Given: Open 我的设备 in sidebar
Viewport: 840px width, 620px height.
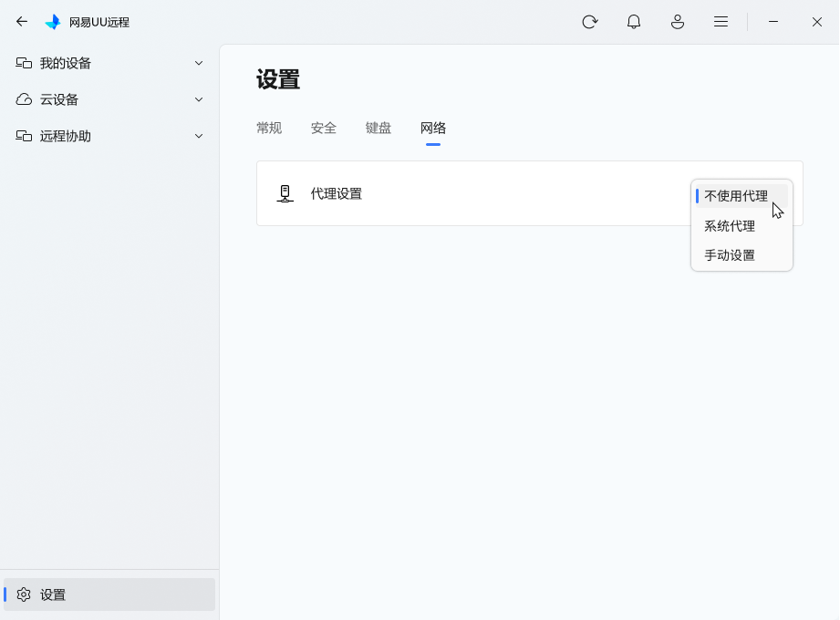Looking at the screenshot, I should coord(109,63).
